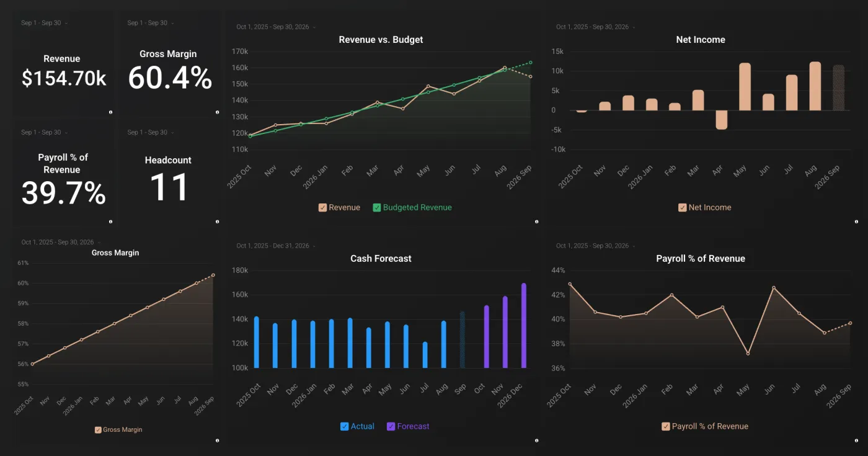
Task: Click the May revenue peak point in Revenue vs. Budget
Action: pos(428,86)
